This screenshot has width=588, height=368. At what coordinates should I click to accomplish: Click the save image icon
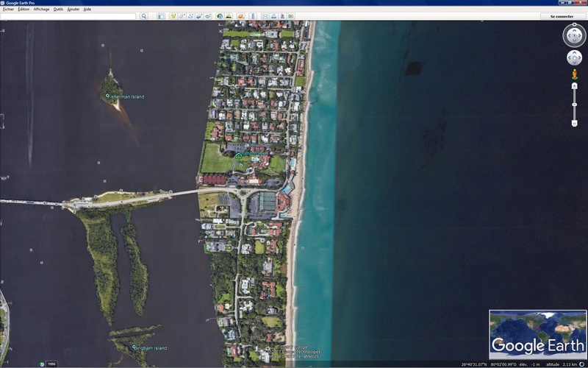282,16
